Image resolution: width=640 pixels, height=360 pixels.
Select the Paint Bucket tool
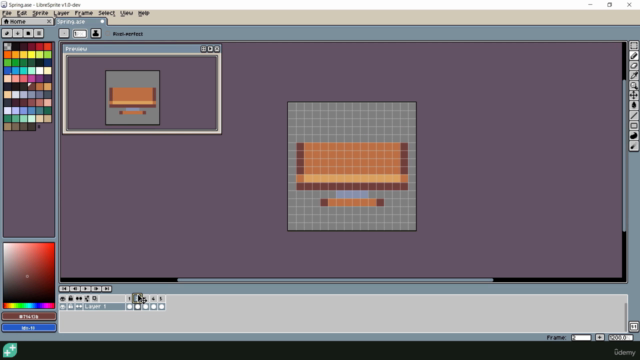[633, 105]
